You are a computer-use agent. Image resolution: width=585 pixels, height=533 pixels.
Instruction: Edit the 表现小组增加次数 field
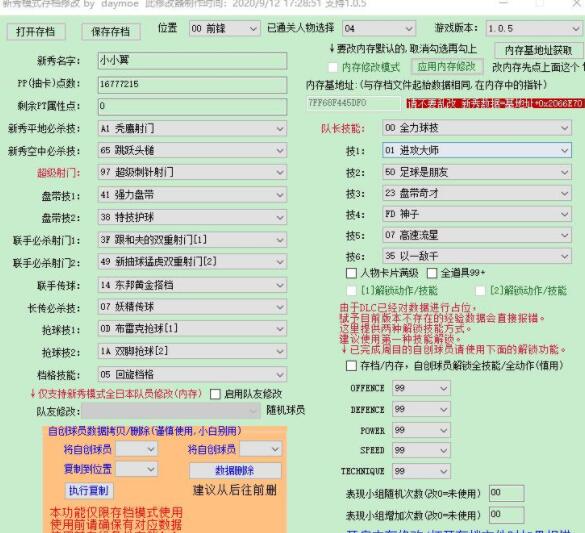point(507,515)
